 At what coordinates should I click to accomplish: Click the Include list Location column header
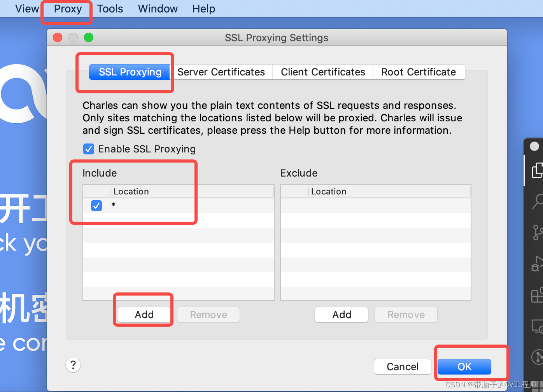click(193, 191)
